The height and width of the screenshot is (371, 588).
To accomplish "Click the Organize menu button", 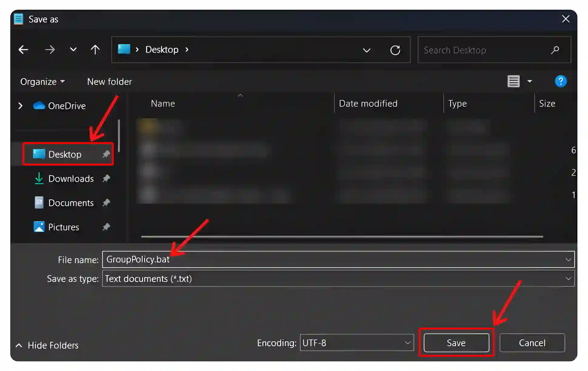I will 41,81.
